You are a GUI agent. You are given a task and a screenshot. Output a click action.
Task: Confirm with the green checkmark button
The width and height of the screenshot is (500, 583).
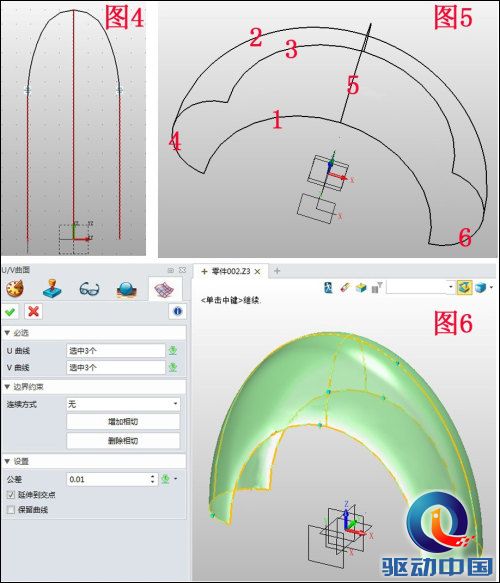(x=10, y=312)
